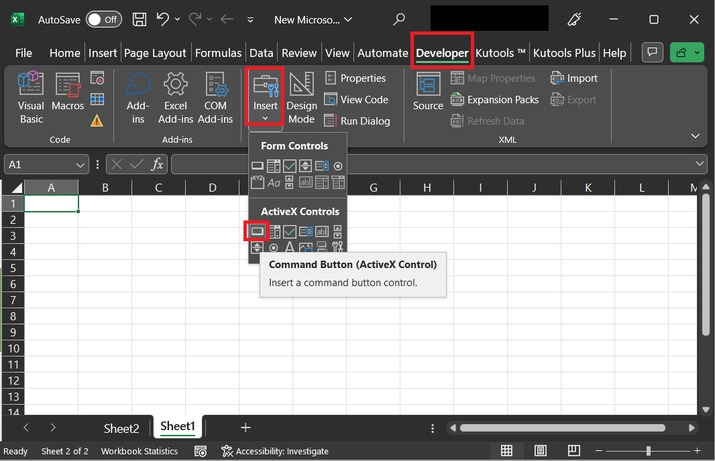715x461 pixels.
Task: Toggle Design Mode
Action: [301, 98]
